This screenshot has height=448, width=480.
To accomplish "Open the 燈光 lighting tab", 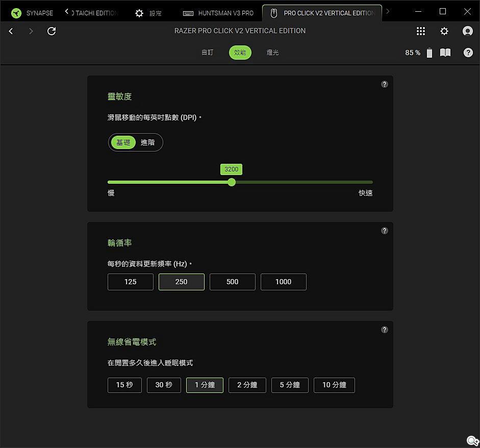I will click(272, 53).
